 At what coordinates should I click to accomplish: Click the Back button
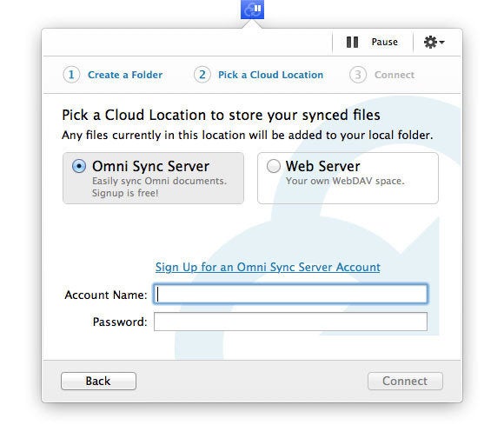point(98,382)
